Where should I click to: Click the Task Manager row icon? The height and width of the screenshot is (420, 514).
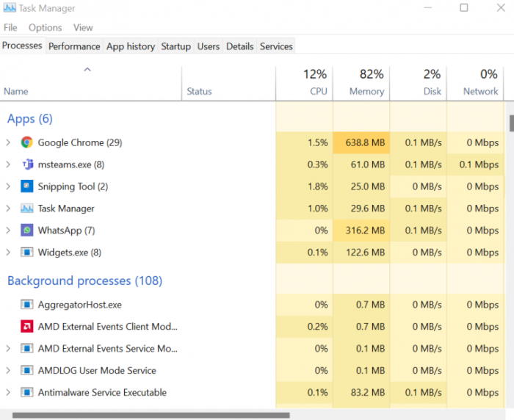[x=27, y=209]
